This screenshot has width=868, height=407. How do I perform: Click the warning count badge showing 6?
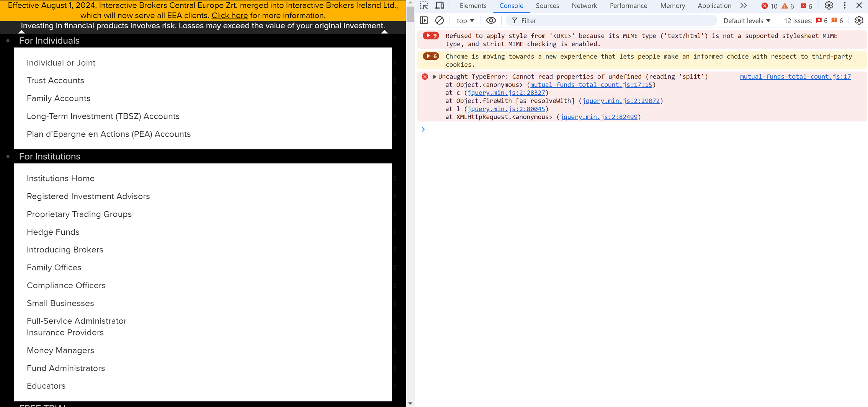(x=788, y=6)
